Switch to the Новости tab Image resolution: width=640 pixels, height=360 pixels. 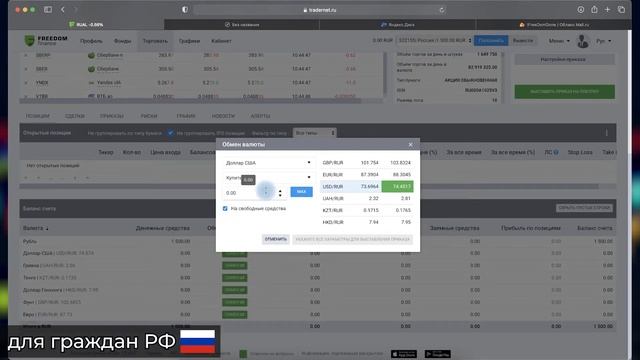tap(223, 116)
